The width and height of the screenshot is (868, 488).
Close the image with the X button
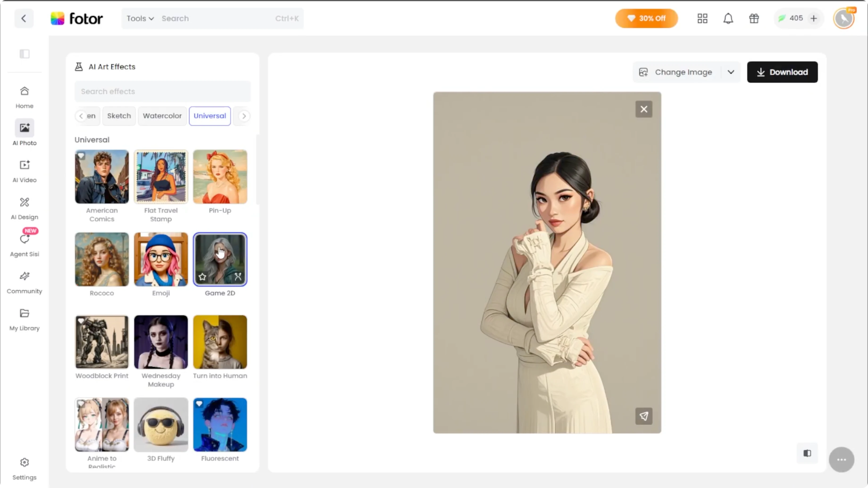644,109
